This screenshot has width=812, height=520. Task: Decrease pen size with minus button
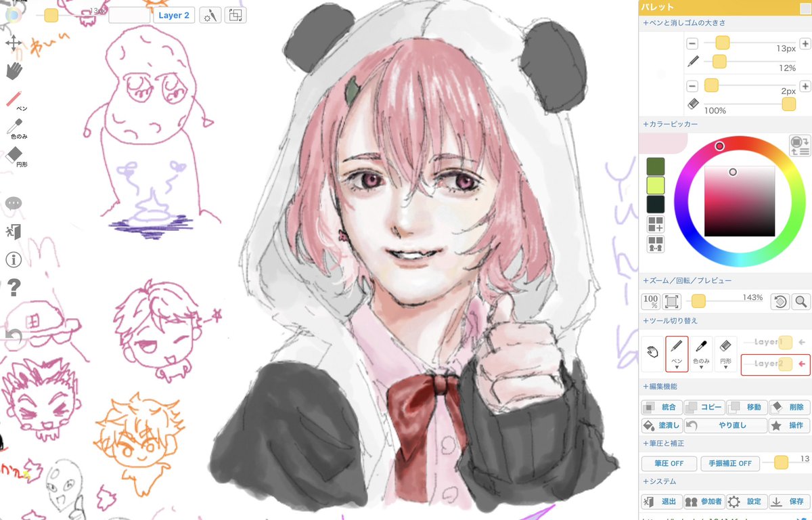tap(692, 43)
